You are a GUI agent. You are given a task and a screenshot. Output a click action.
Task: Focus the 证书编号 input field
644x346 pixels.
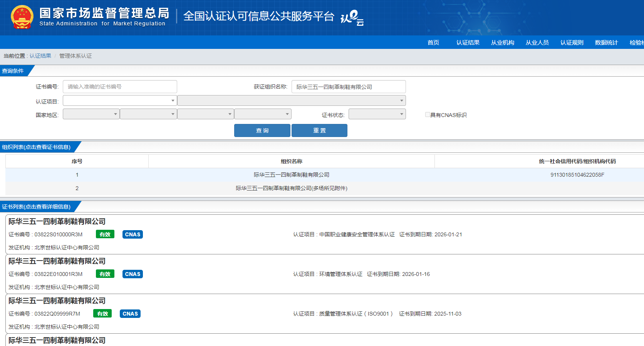click(x=120, y=87)
